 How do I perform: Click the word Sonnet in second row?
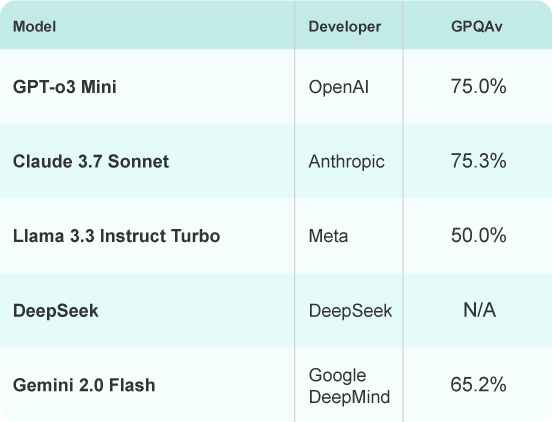pos(138,162)
